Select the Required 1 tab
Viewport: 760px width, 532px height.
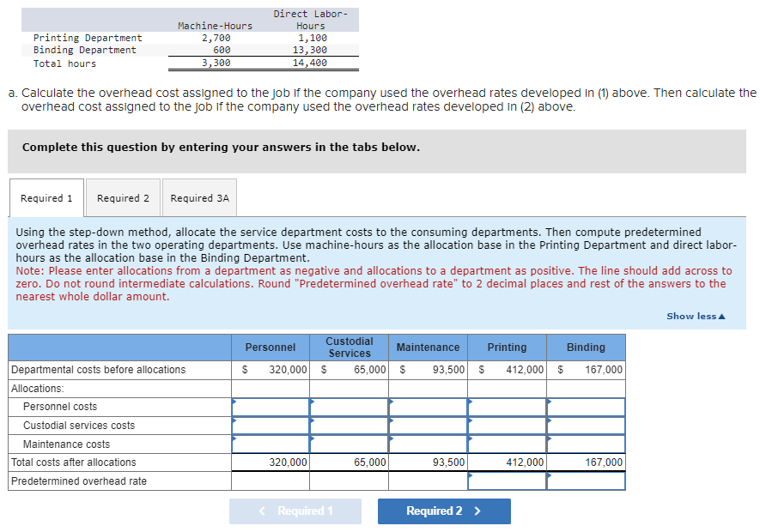(46, 197)
